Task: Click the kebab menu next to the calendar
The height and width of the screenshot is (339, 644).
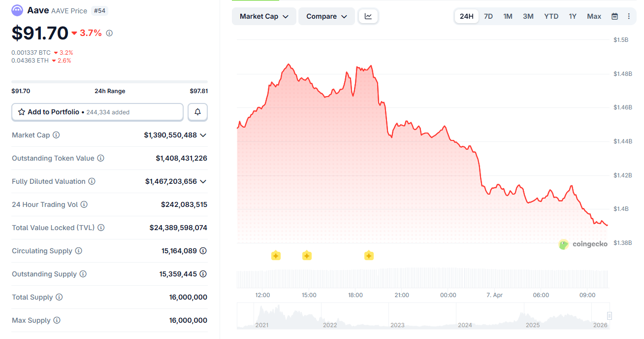Action: click(629, 16)
